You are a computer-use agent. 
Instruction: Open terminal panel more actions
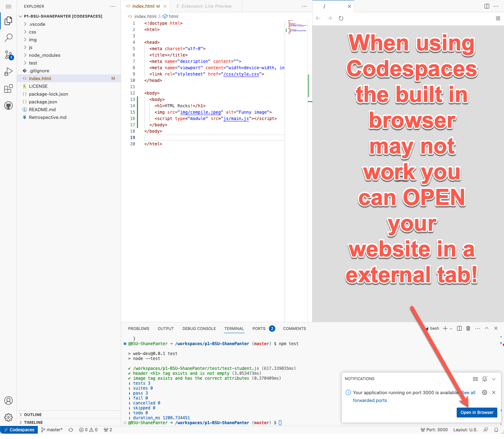tap(478, 329)
